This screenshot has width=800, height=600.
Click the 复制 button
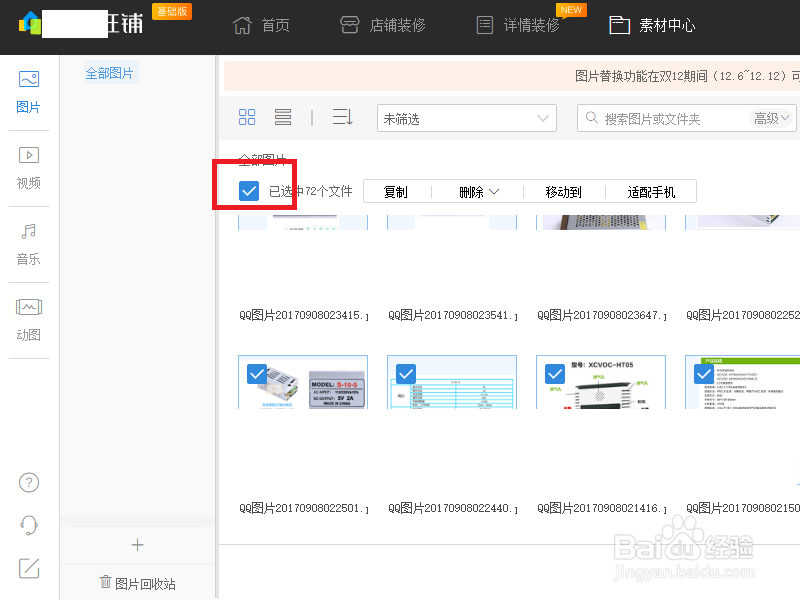(396, 190)
